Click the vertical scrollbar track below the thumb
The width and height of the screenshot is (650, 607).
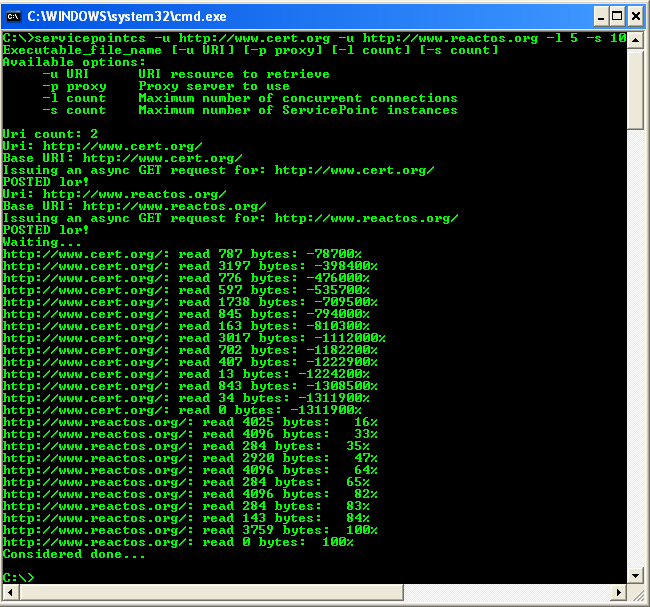[x=635, y=350]
